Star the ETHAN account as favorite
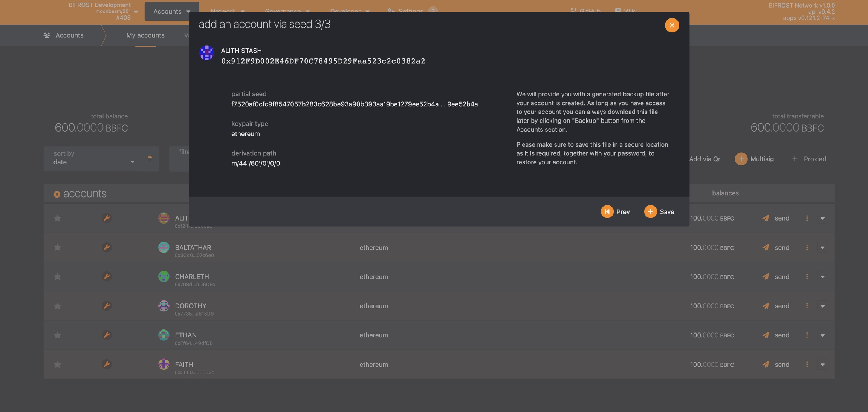Viewport: 868px width, 412px height. pos(57,335)
